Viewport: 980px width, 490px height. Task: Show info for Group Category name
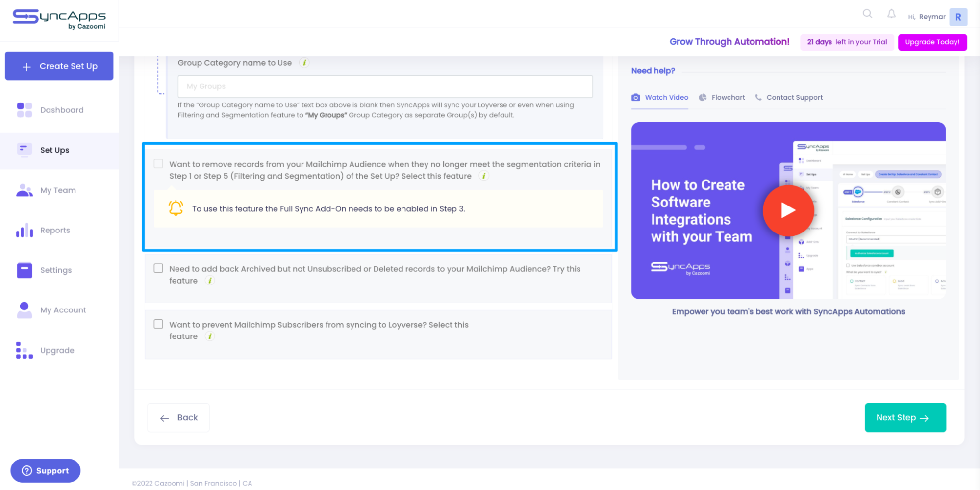point(304,63)
